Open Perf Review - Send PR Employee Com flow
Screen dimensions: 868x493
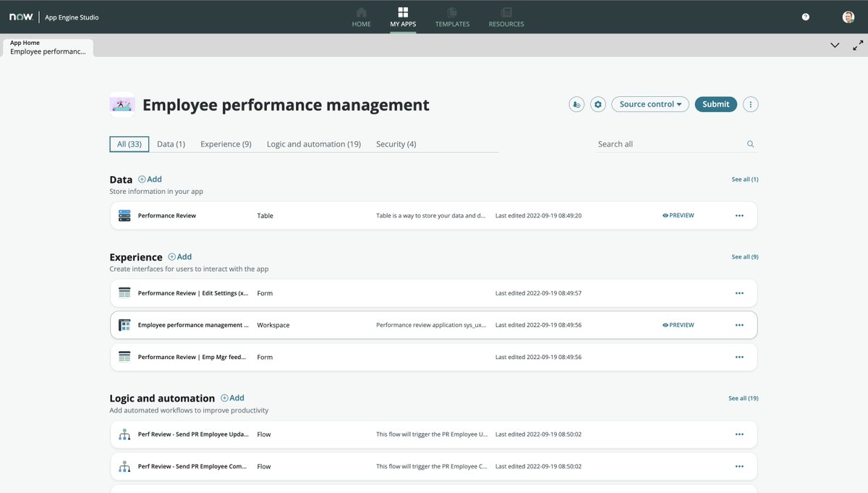[x=433, y=466]
